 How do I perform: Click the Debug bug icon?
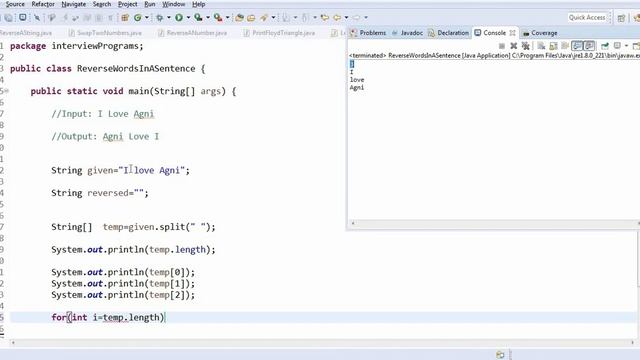(160, 18)
